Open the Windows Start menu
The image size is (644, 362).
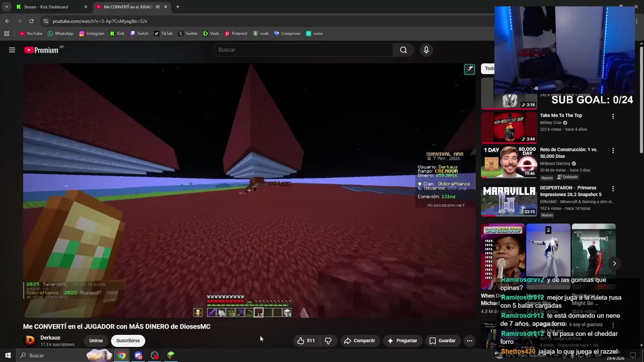point(8,355)
